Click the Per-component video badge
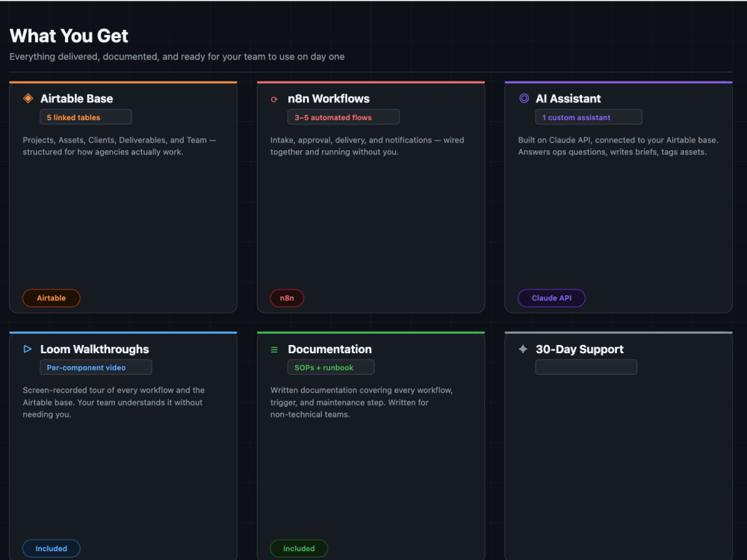This screenshot has width=747, height=560. click(96, 367)
